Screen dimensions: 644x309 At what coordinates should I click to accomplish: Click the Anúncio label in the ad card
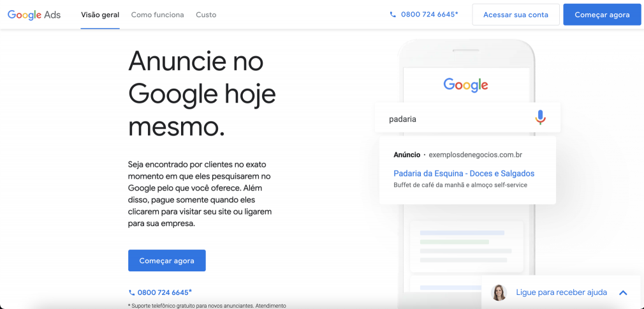(x=407, y=155)
